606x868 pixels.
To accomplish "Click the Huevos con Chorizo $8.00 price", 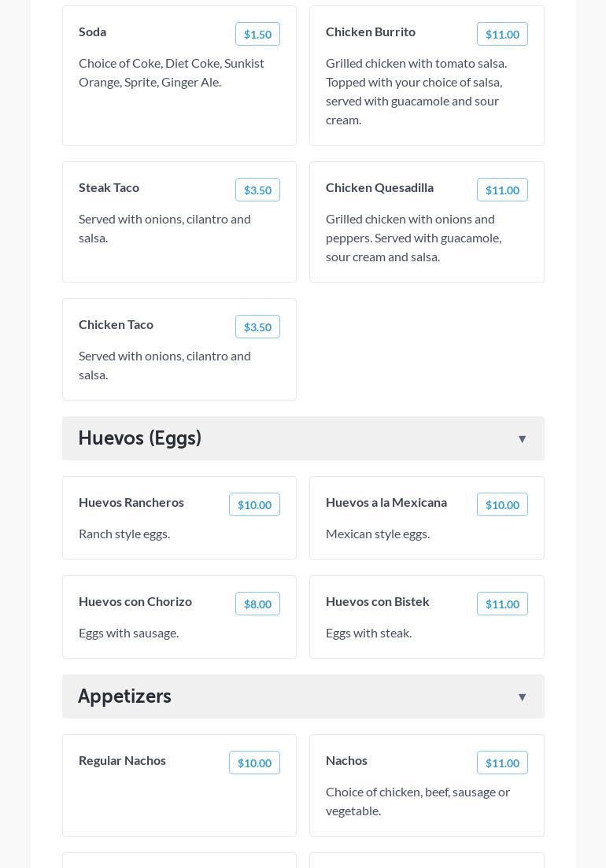I will pos(257,604).
